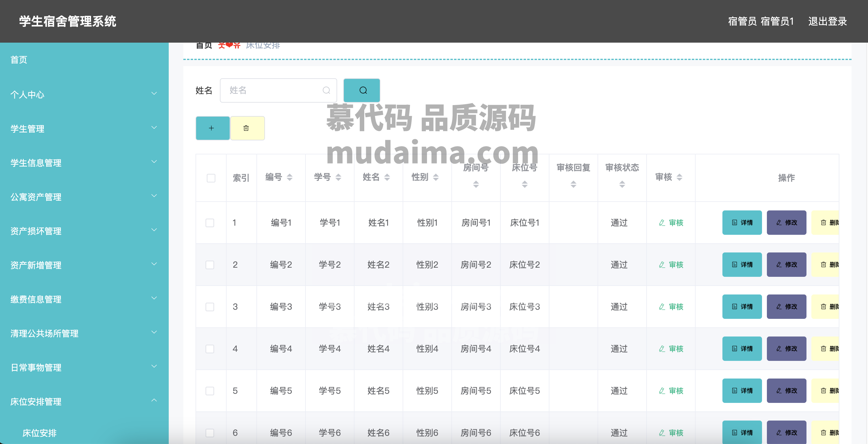868x444 pixels.
Task: Select 床位安排 submenu item
Action: (x=39, y=433)
